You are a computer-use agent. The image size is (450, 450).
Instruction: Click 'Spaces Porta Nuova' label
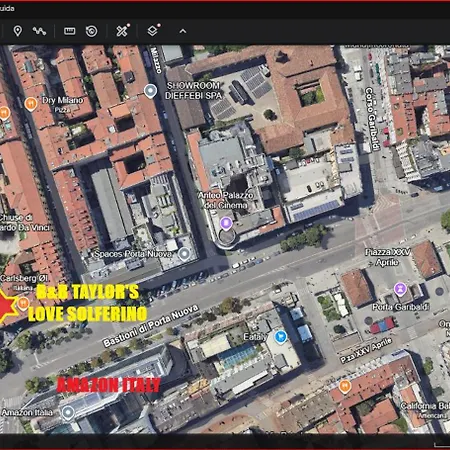(x=133, y=254)
